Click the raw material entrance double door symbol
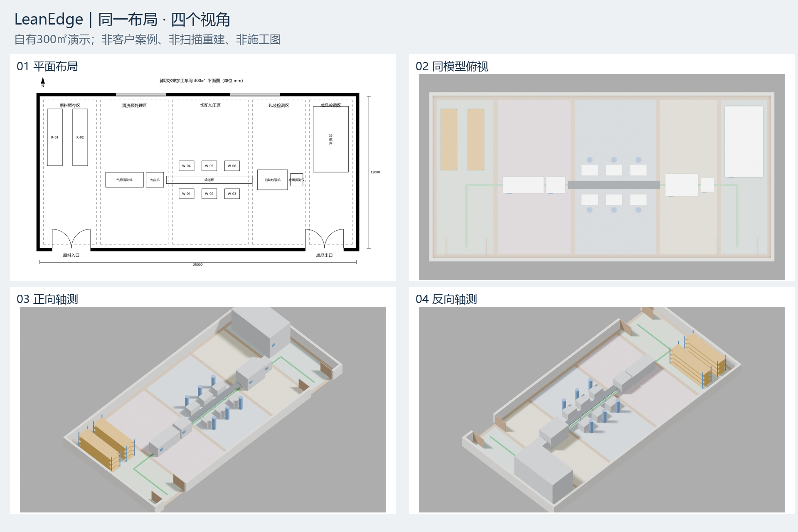 click(x=71, y=239)
